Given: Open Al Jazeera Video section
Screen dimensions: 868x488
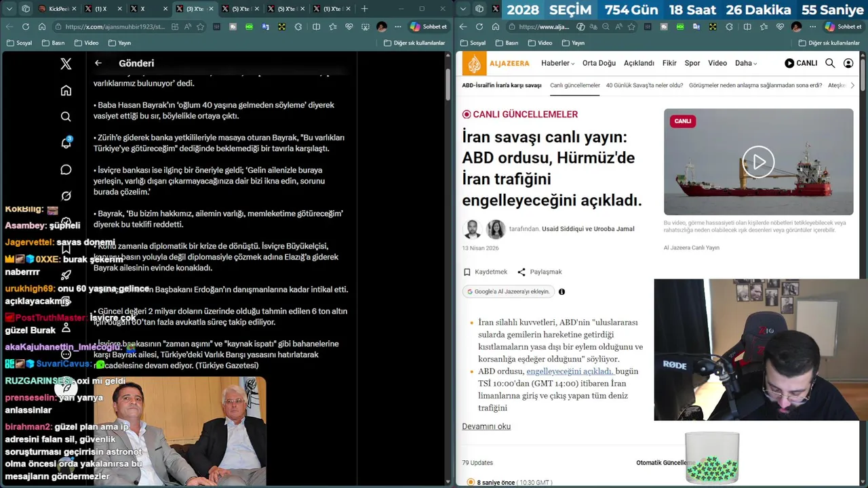Looking at the screenshot, I should click(717, 63).
